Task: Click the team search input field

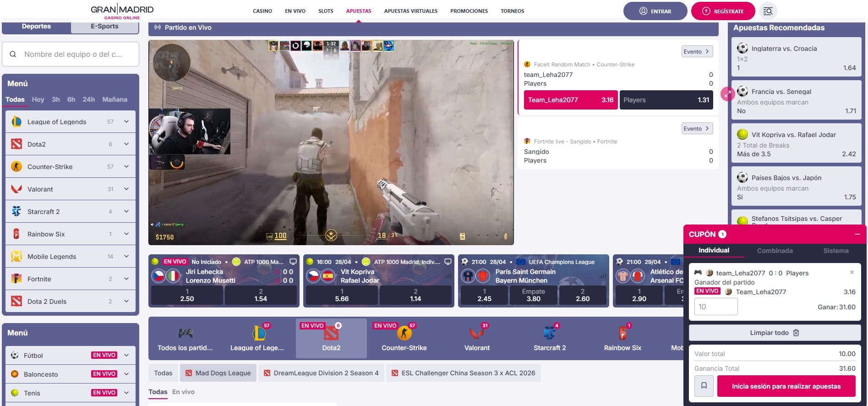Action: tap(71, 54)
